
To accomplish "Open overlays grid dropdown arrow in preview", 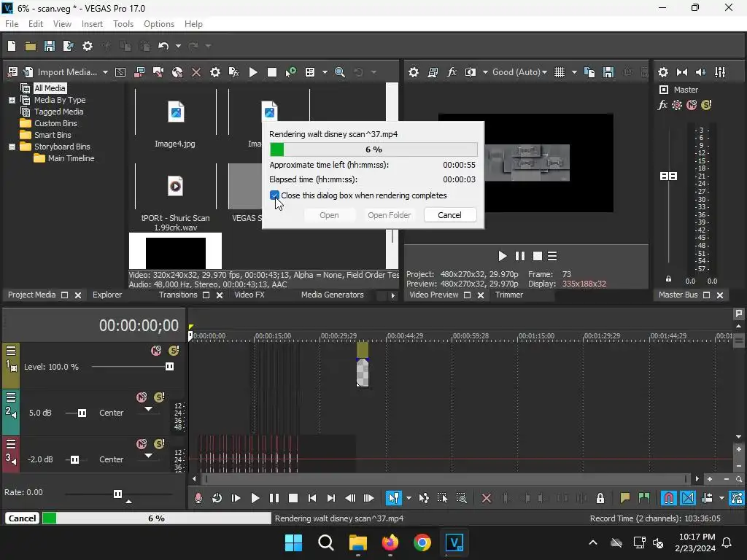I will pyautogui.click(x=574, y=72).
